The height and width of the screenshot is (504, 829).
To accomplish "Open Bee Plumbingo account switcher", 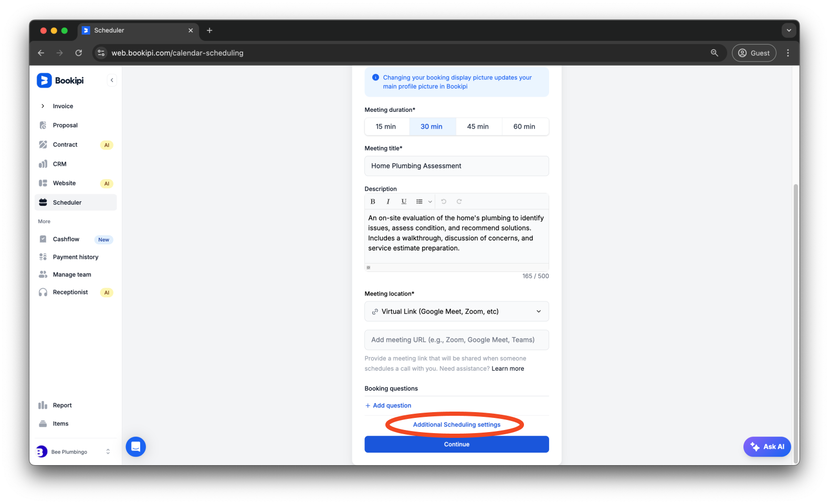I will click(x=74, y=452).
